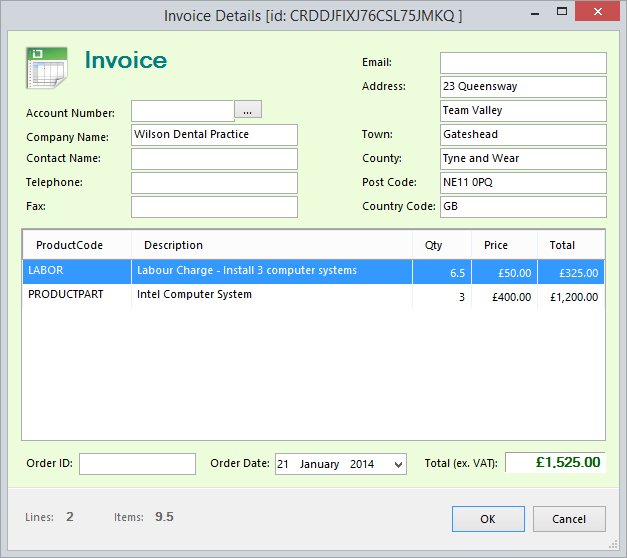The width and height of the screenshot is (627, 558).
Task: Edit the address line 'Team Valley'
Action: click(523, 111)
